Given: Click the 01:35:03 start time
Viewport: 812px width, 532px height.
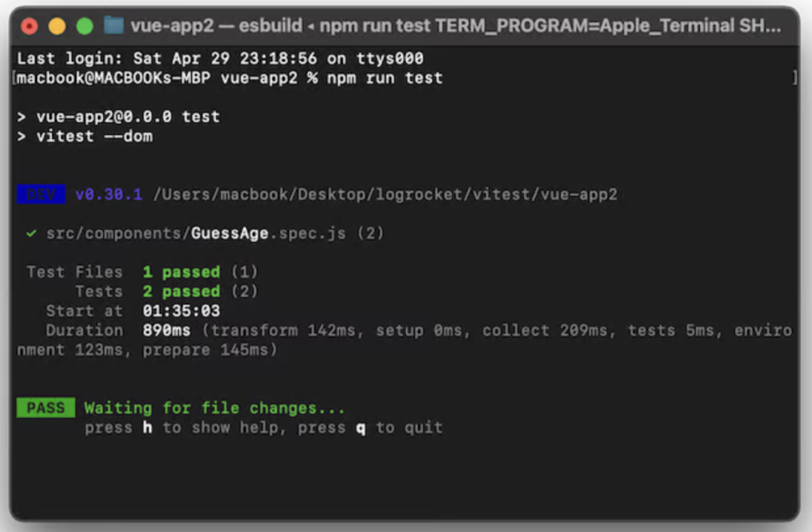Looking at the screenshot, I should tap(181, 311).
